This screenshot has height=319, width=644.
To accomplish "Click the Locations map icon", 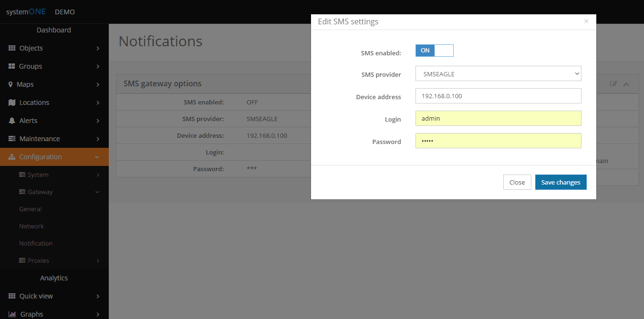I will point(12,103).
